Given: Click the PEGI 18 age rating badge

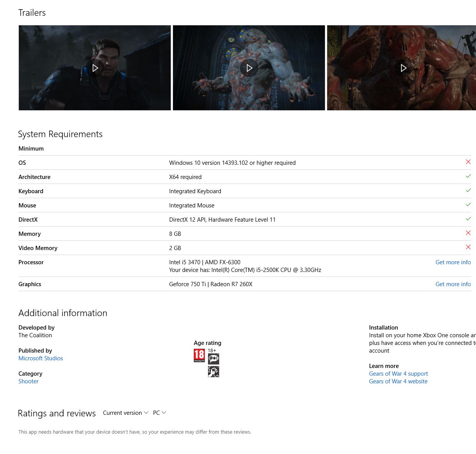Looking at the screenshot, I should coord(199,355).
